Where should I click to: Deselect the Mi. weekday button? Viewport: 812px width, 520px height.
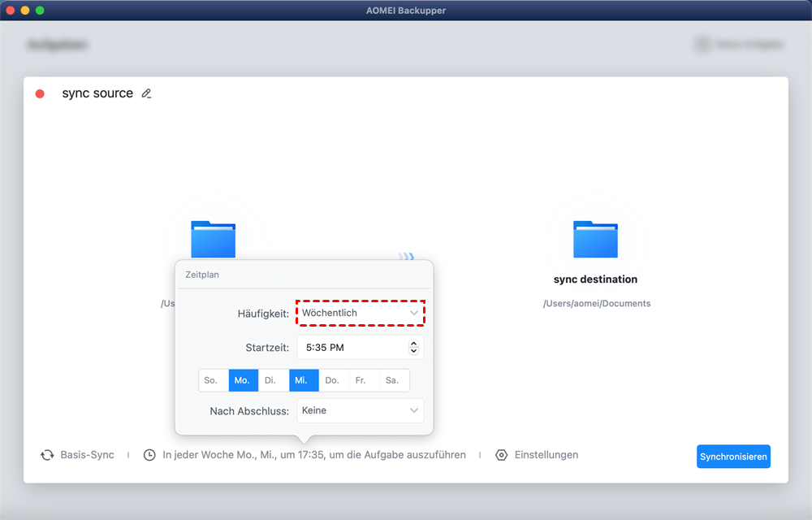tap(304, 380)
